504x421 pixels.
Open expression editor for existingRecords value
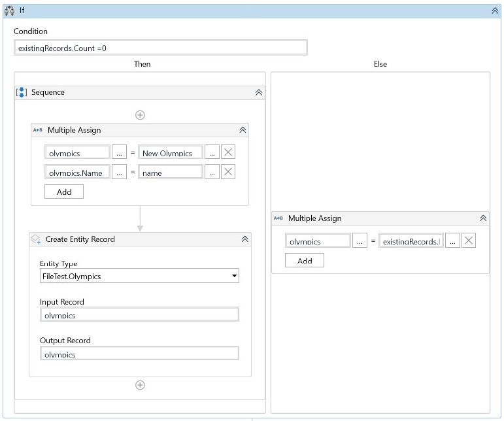(452, 241)
